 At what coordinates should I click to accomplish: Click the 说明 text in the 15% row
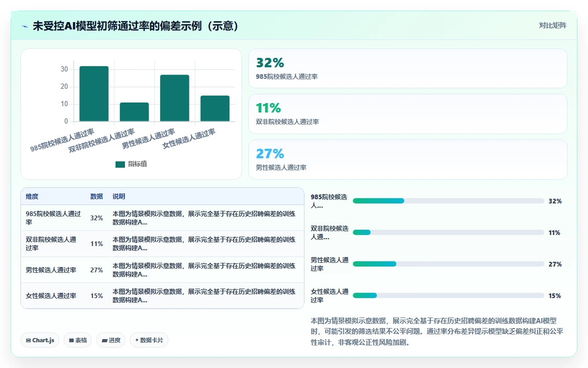(204, 296)
